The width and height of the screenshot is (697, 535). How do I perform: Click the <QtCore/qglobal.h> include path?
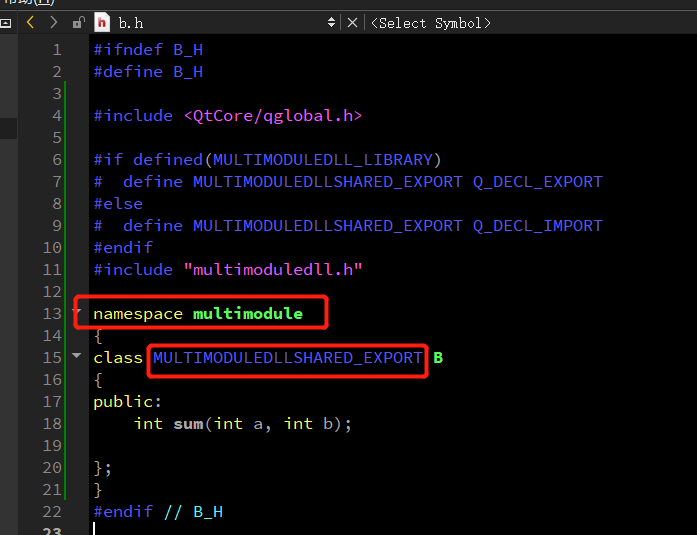click(273, 116)
